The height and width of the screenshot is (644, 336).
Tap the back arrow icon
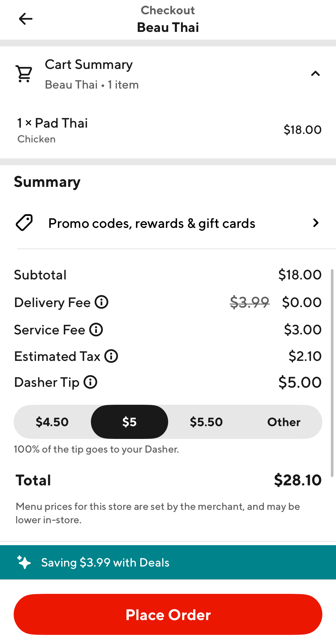(25, 19)
